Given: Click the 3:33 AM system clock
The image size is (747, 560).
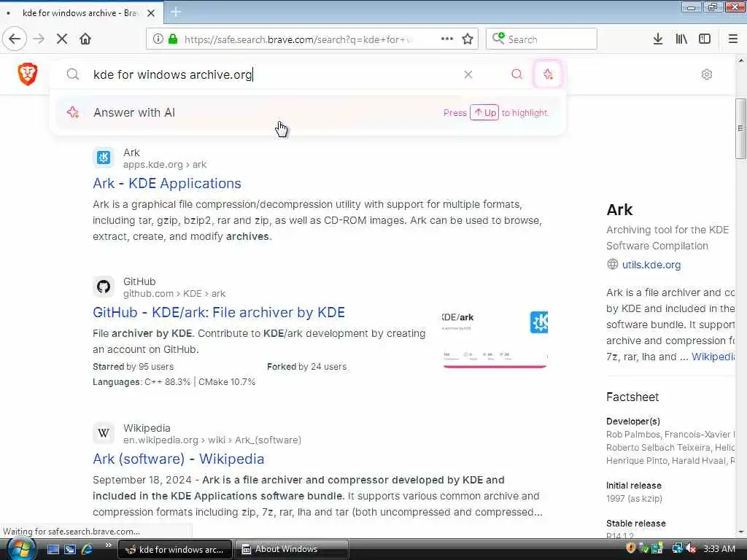Looking at the screenshot, I should tap(719, 549).
